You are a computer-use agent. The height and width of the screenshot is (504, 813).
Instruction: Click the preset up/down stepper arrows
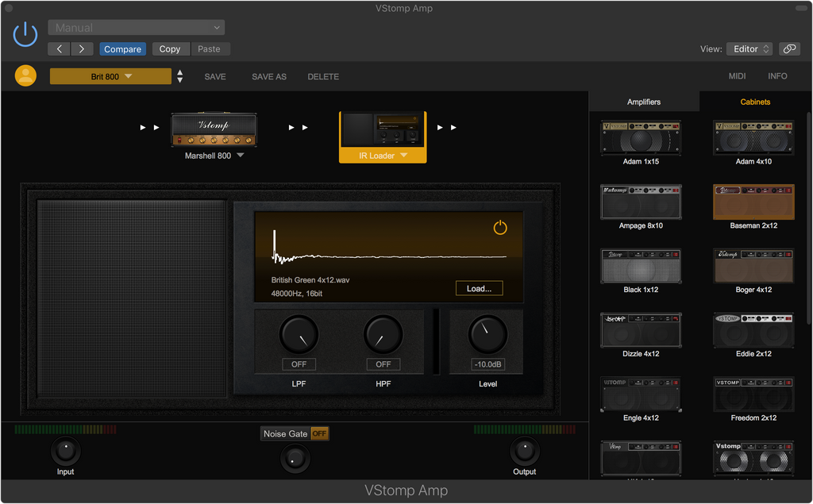[x=180, y=76]
